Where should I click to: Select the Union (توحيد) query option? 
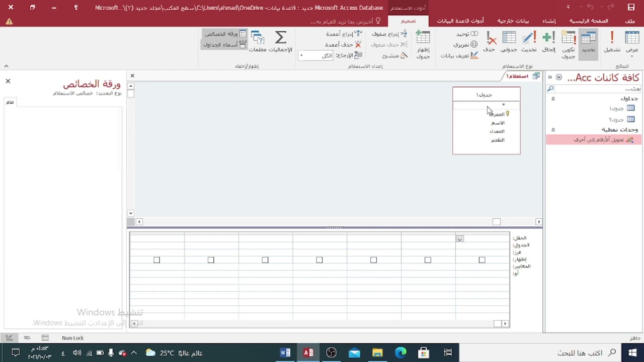click(466, 34)
